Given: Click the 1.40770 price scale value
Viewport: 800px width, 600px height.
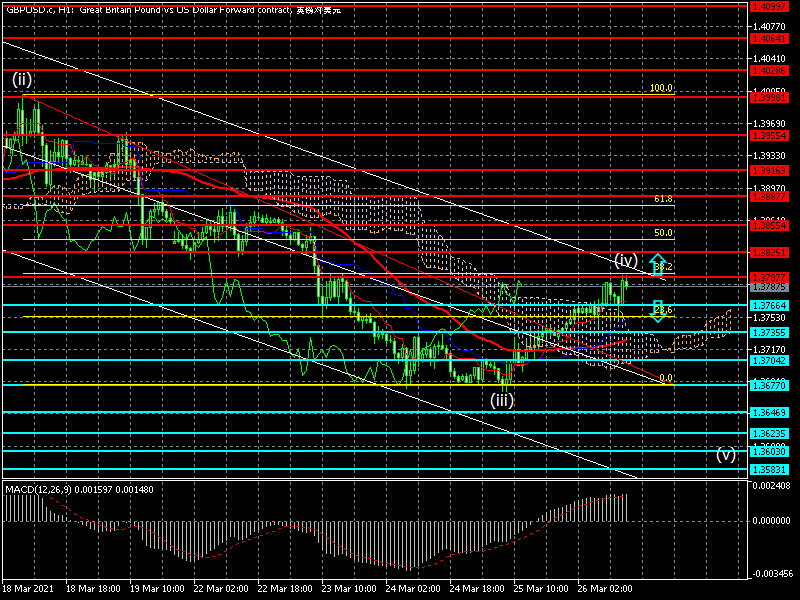Looking at the screenshot, I should coord(769,27).
